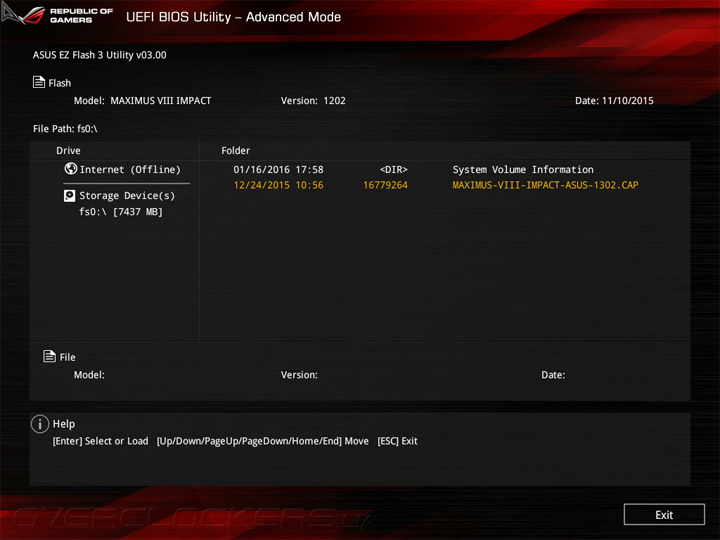Click the File section Date: field
This screenshot has width=720, height=540.
pos(553,375)
